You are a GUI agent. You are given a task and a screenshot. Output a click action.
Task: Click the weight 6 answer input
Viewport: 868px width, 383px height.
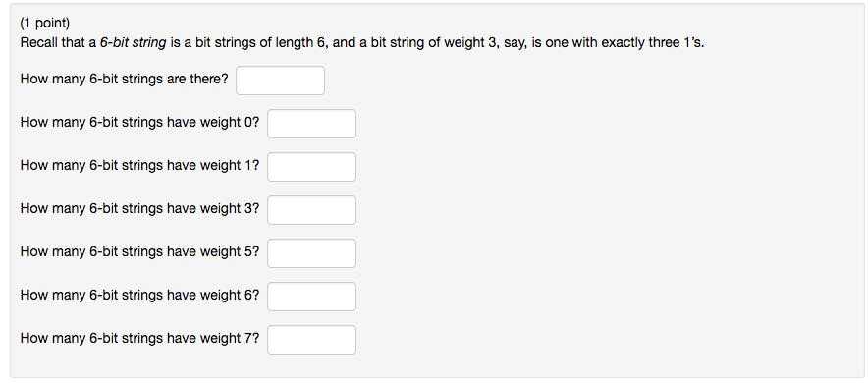pyautogui.click(x=311, y=297)
